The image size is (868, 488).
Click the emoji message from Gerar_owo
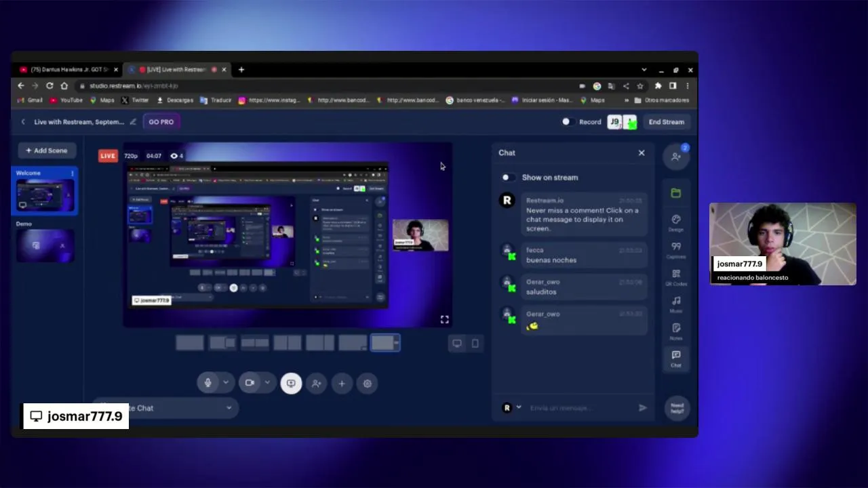[583, 320]
